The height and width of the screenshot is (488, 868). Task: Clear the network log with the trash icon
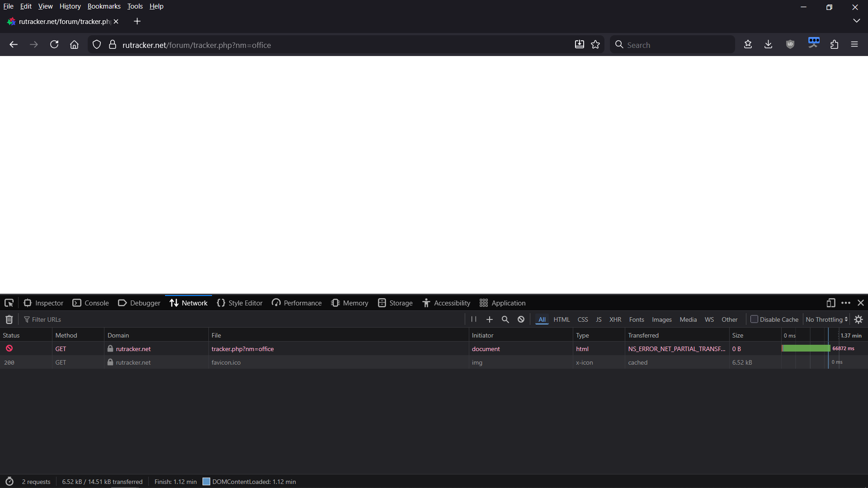(x=9, y=319)
